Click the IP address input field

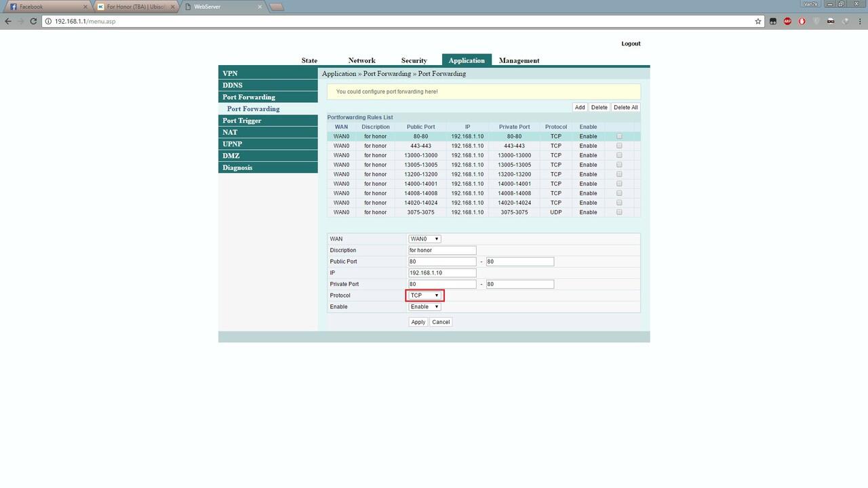pyautogui.click(x=442, y=272)
